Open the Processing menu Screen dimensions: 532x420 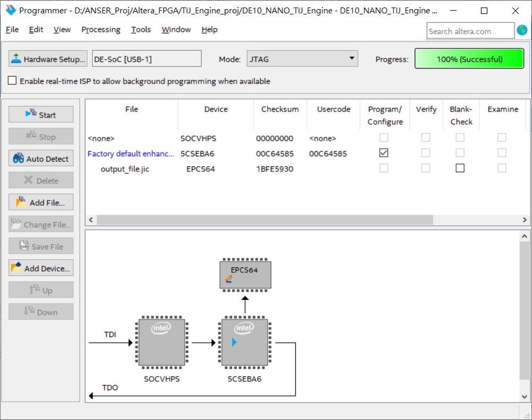pos(101,29)
